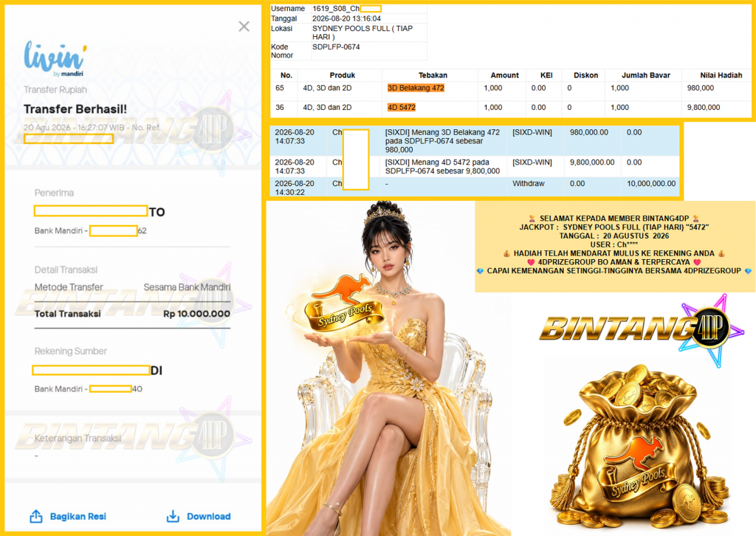Select the Nilai Hadiah value 980,000
This screenshot has width=756, height=536.
coord(701,88)
